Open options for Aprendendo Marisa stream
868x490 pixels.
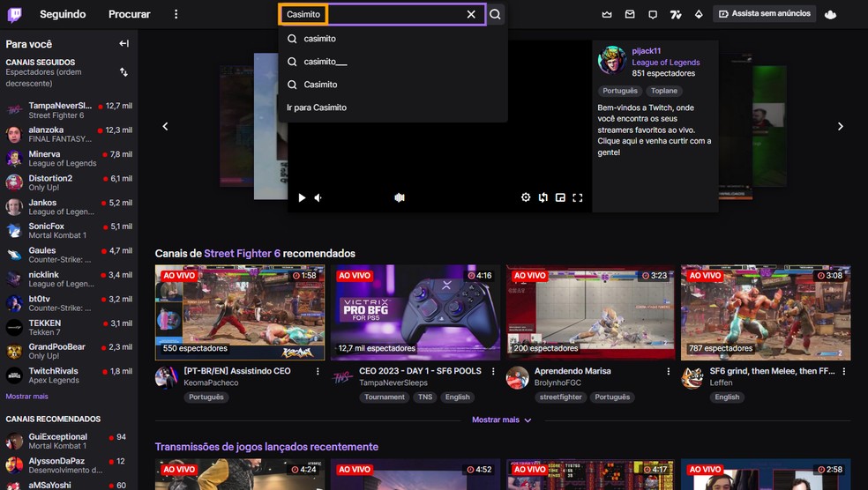[668, 372]
